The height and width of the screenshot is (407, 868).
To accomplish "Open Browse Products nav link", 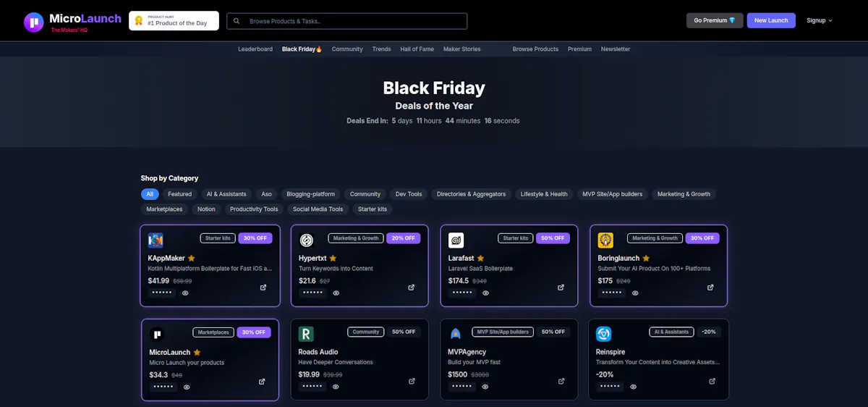I will (x=535, y=49).
